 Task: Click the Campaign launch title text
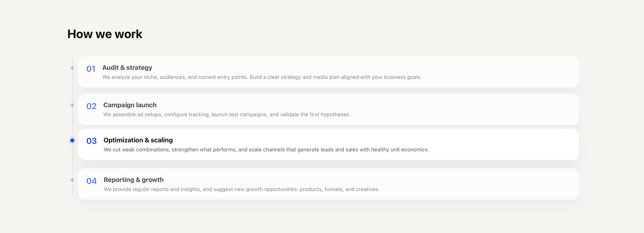coord(130,105)
